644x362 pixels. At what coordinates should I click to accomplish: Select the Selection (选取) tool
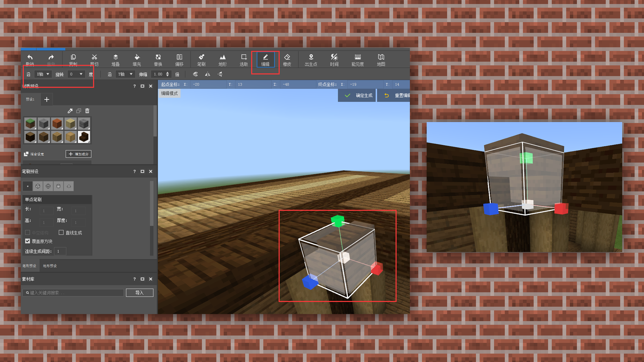(244, 60)
